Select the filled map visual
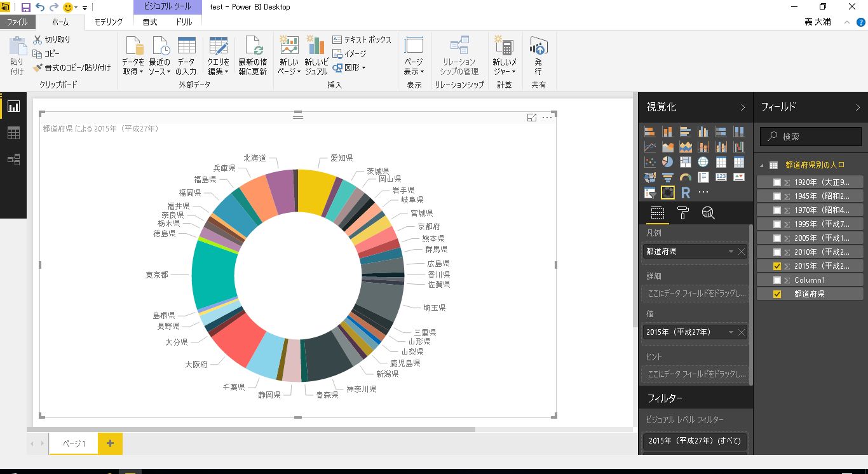 coord(650,177)
